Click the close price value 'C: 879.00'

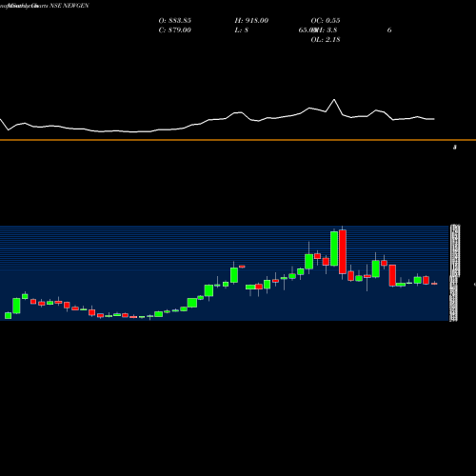[x=175, y=30]
